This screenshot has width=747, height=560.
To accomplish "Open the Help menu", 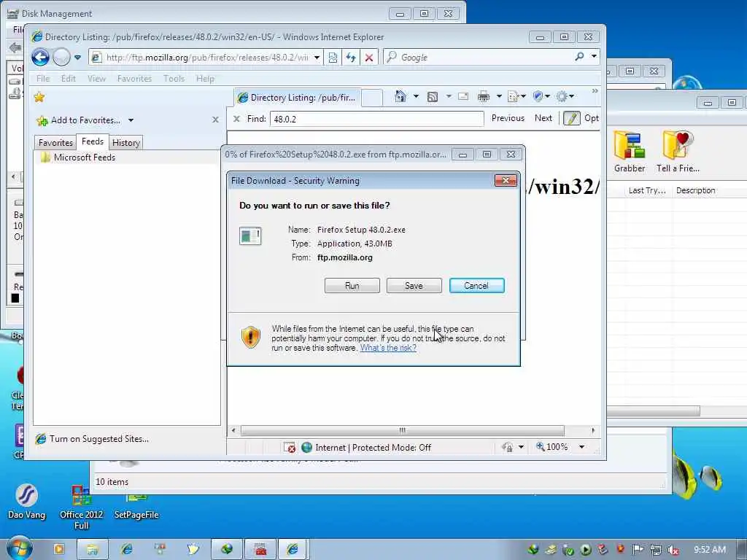I will [205, 79].
